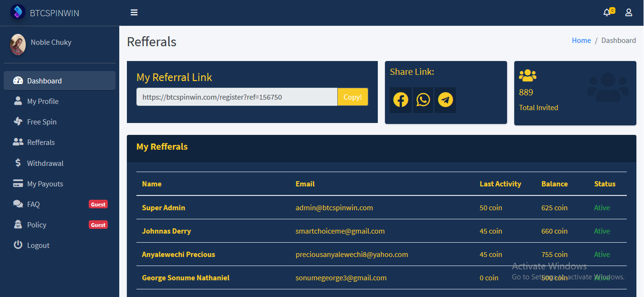Screen dimensions: 644x297
Task: Click the My Refferals table heading
Action: [x=162, y=147]
